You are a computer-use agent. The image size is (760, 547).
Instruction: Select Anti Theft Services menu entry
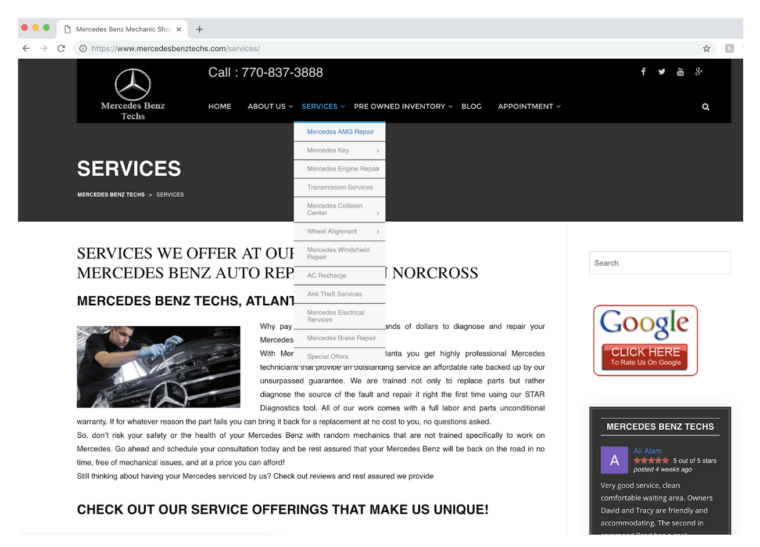coord(340,294)
